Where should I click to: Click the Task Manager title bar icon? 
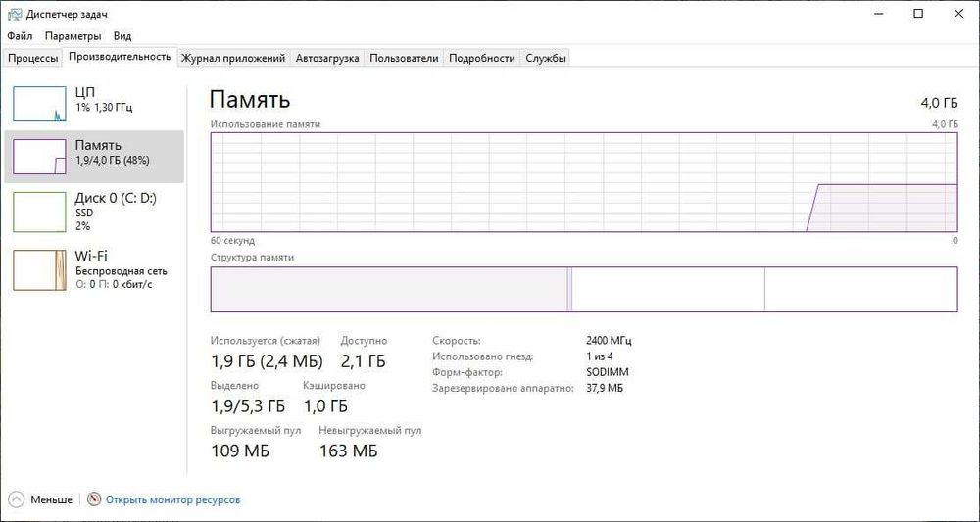tap(14, 14)
